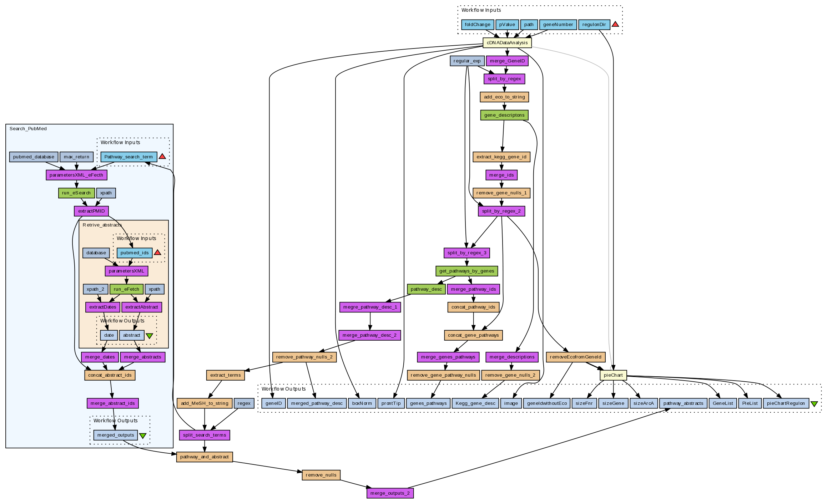Click the foldChange input port
827x504 pixels.
click(x=477, y=25)
